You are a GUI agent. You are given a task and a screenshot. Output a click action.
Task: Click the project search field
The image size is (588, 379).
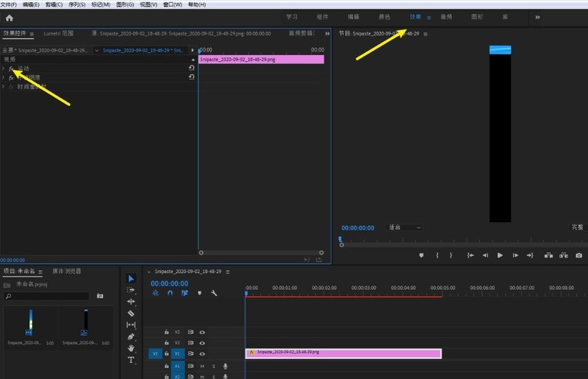click(46, 296)
